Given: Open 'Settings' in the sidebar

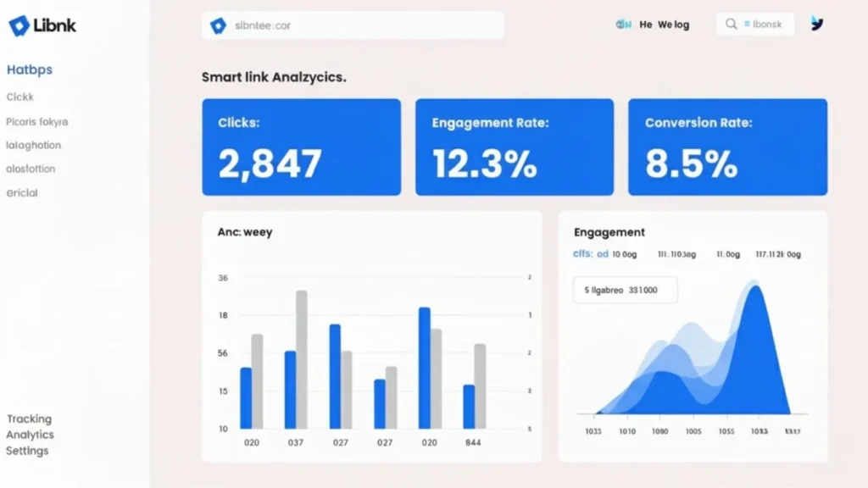Looking at the screenshot, I should point(27,451).
